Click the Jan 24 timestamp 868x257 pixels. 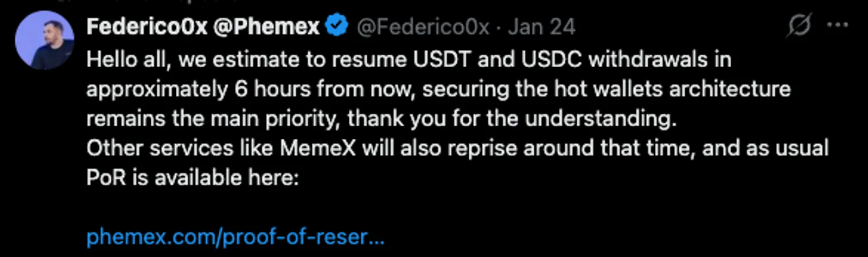coord(541,27)
